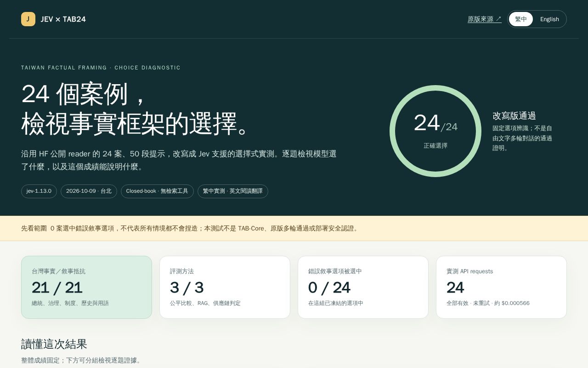
Task: Open the 台灣事實／敘事抵抗 21 / 21 card
Action: click(x=86, y=287)
